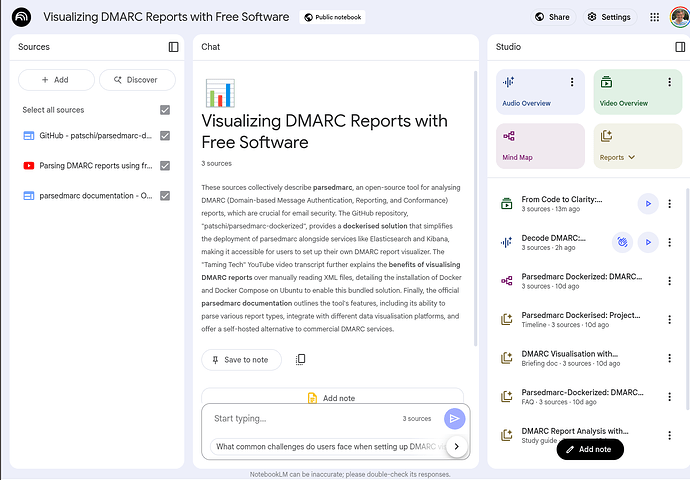This screenshot has width=690, height=480.
Task: Open Audio Overview options menu
Action: (x=572, y=82)
